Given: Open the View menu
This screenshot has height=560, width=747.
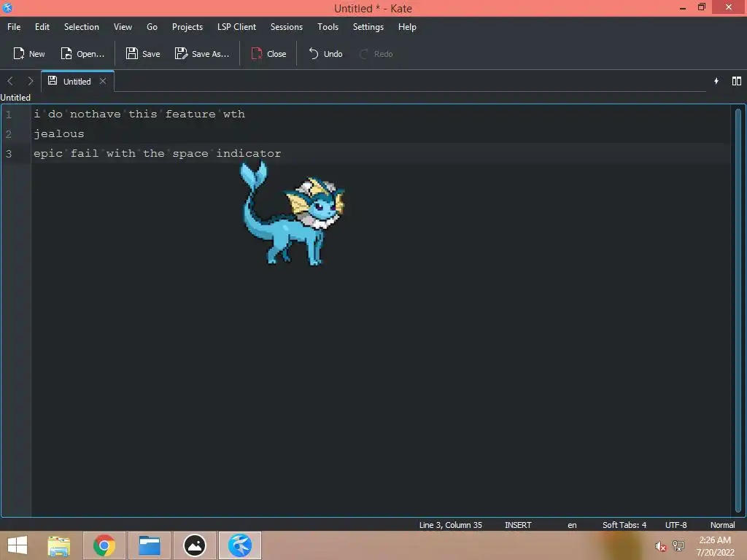Looking at the screenshot, I should [x=123, y=27].
